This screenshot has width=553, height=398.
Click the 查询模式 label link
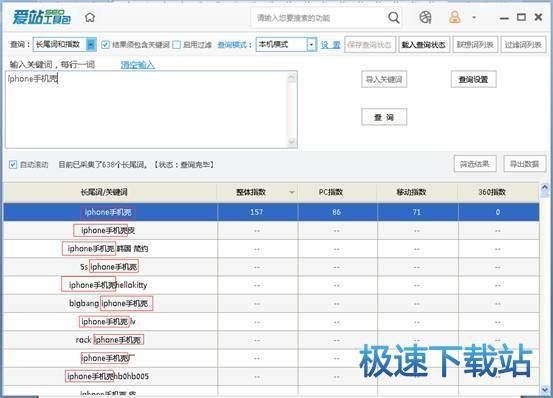tap(235, 45)
